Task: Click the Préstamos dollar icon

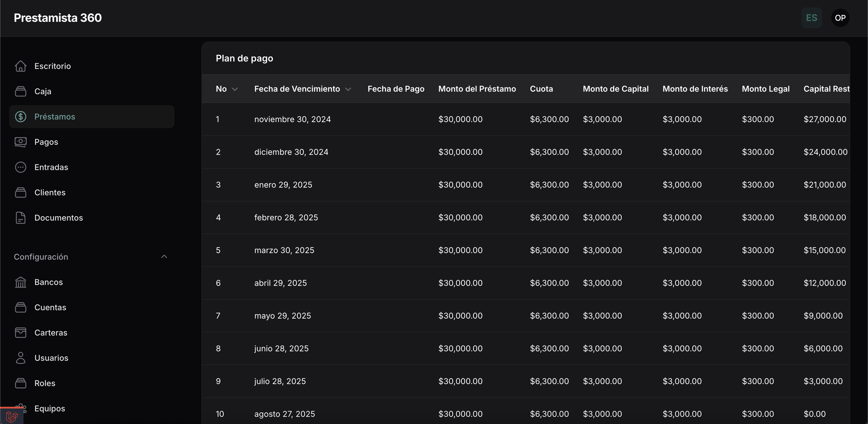Action: [x=21, y=117]
